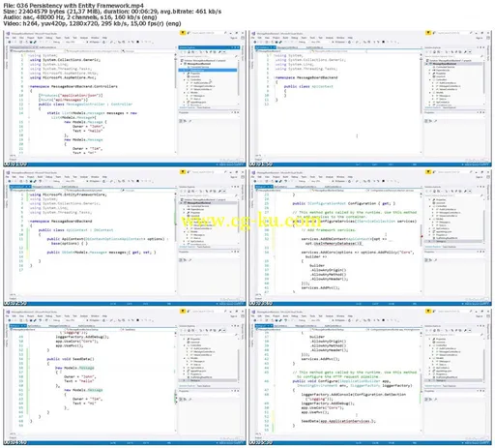
Task: Open the empty ApiContext class frame thumbnail
Action: tap(370, 99)
